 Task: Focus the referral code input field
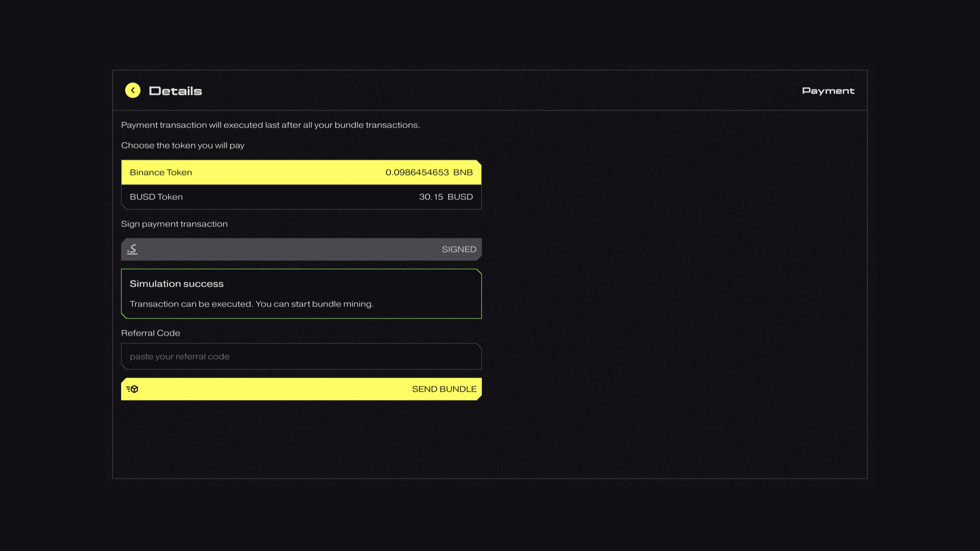tap(301, 357)
